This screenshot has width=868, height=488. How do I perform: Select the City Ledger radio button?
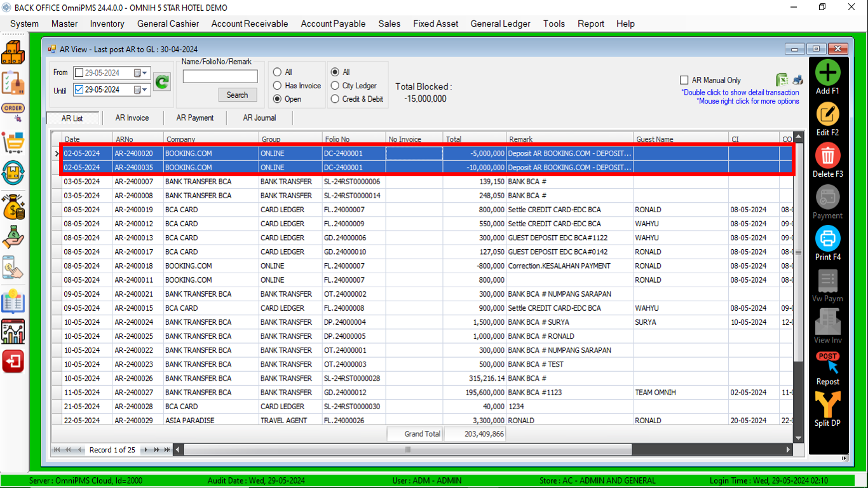coord(335,85)
